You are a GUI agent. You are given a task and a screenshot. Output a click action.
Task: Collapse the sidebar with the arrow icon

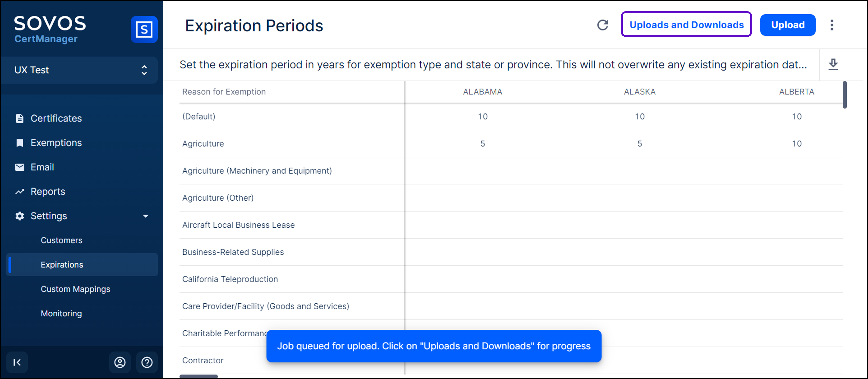[x=17, y=362]
